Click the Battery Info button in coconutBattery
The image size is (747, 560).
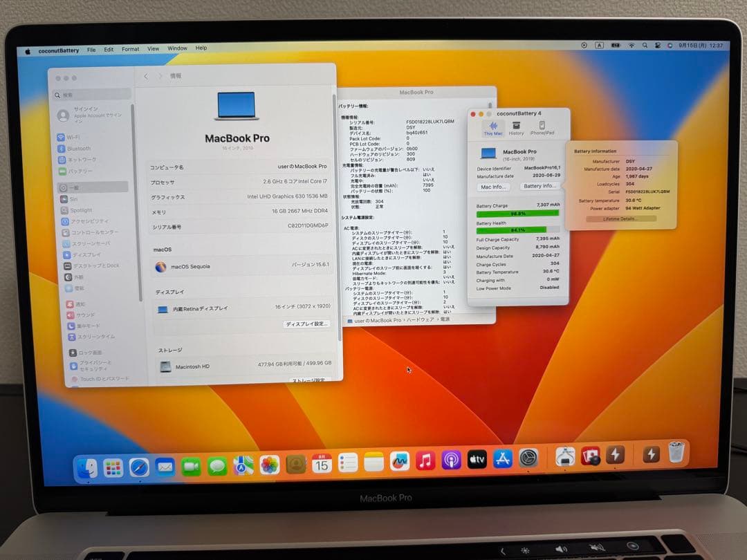[541, 185]
